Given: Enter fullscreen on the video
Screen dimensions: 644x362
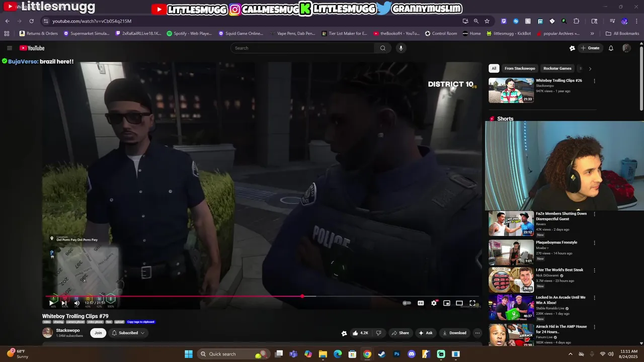Looking at the screenshot, I should 472,303.
